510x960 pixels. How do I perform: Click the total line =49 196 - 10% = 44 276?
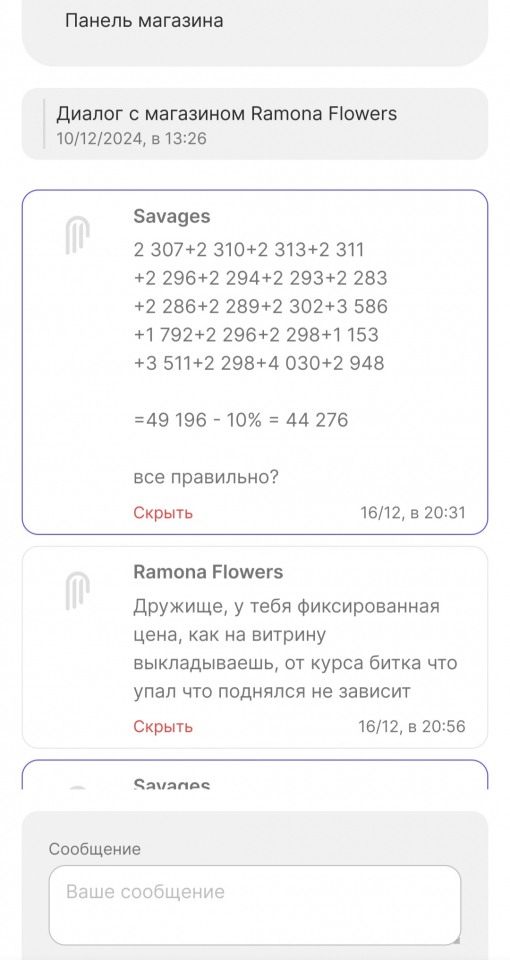(x=241, y=420)
